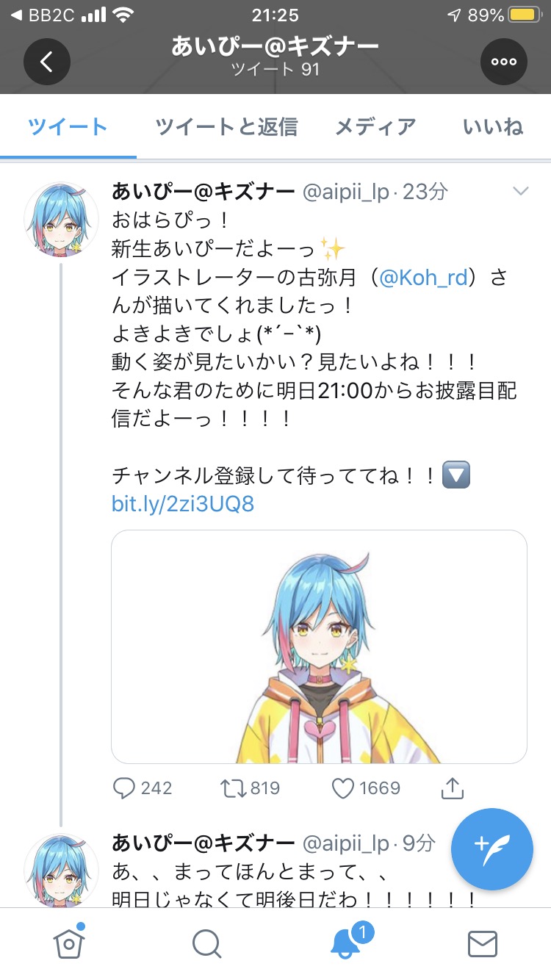Open the @Koh_rd mention link
The height and width of the screenshot is (980, 551).
click(x=424, y=279)
